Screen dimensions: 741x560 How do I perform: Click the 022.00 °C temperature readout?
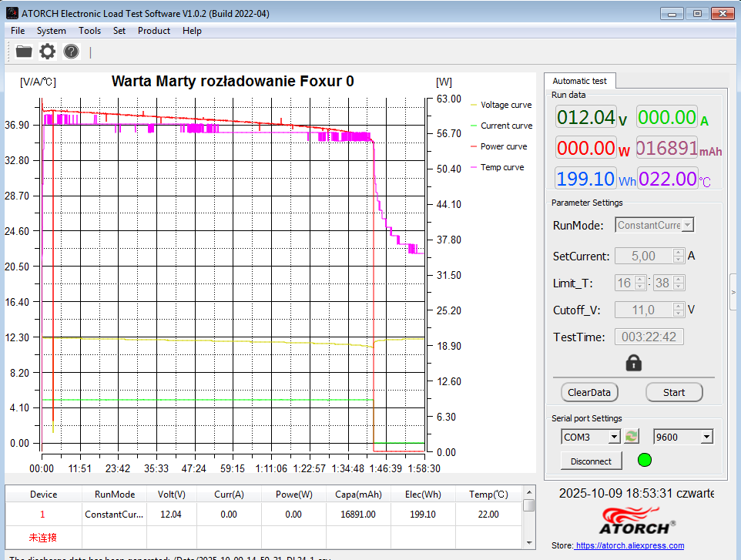[x=667, y=179]
